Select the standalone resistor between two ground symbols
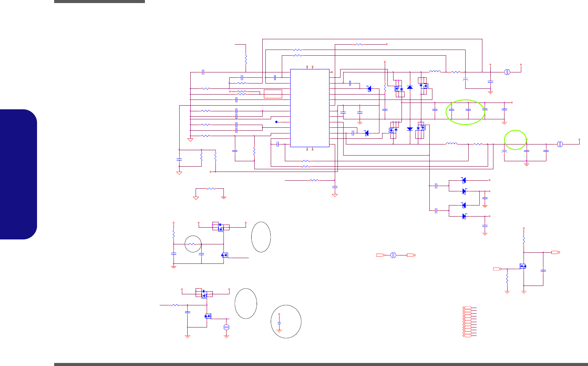Screen dimensions: 588x366 coord(211,188)
